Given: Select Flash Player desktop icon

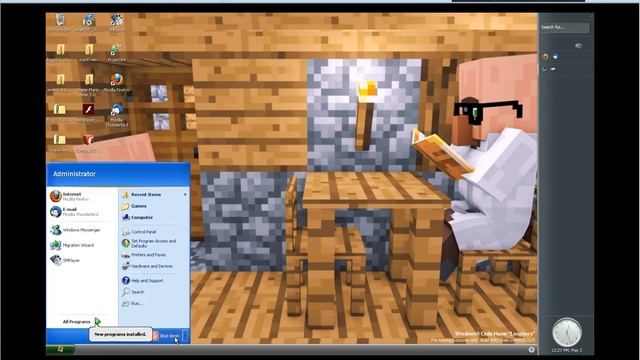Looking at the screenshot, I should 88,113.
